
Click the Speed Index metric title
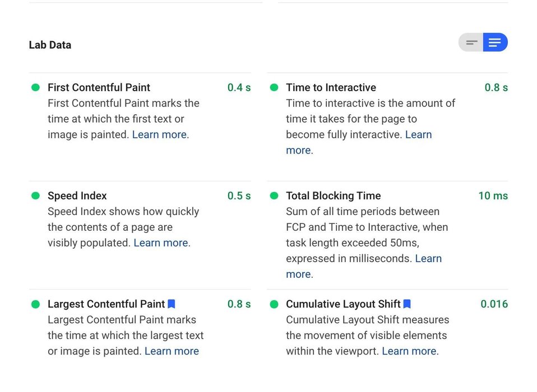point(77,195)
